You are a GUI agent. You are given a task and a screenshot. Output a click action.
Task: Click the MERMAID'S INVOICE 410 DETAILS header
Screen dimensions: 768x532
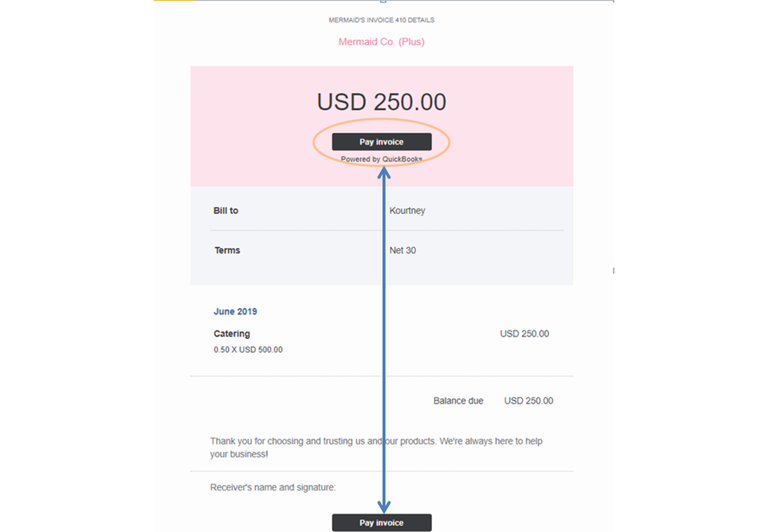coord(381,20)
